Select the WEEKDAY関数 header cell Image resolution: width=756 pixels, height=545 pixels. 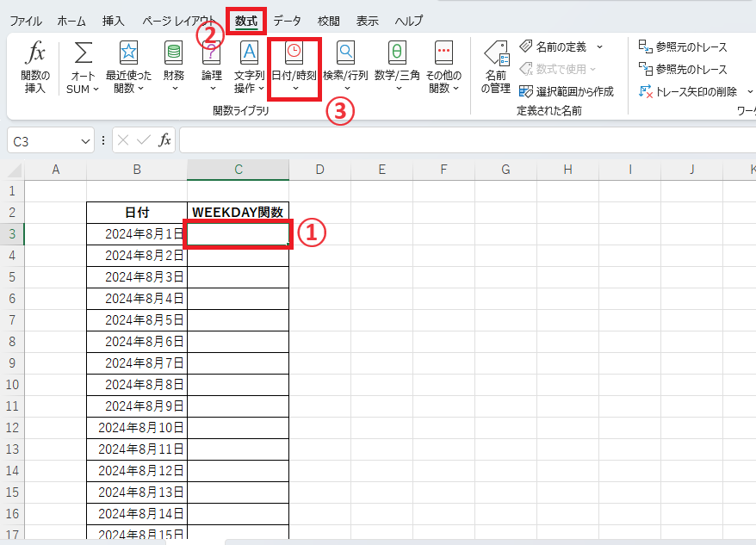(239, 212)
